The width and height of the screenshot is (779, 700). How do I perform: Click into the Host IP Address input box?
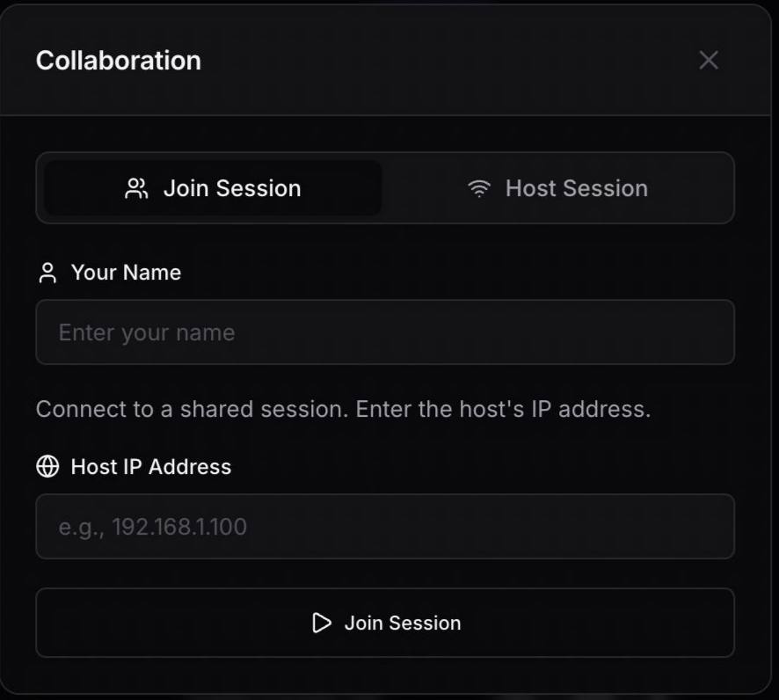(x=385, y=527)
